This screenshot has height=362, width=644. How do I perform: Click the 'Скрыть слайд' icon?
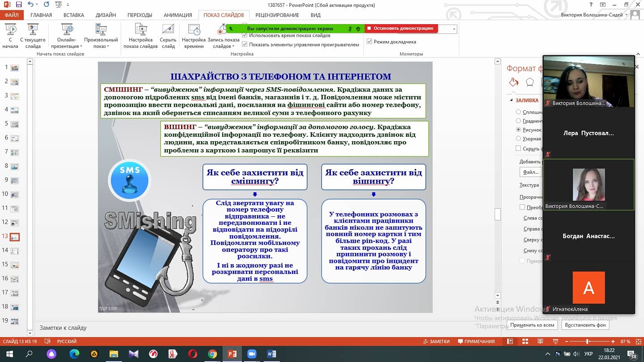tap(168, 36)
